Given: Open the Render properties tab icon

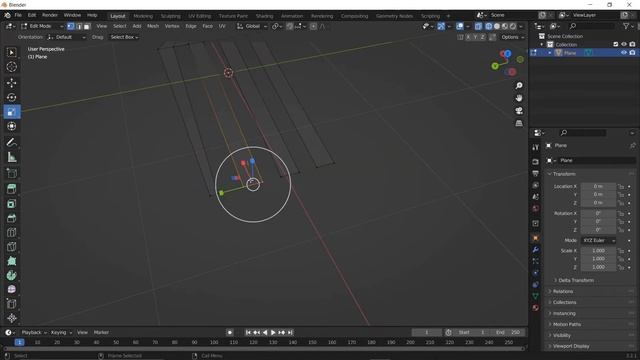Looking at the screenshot, I should point(536,162).
